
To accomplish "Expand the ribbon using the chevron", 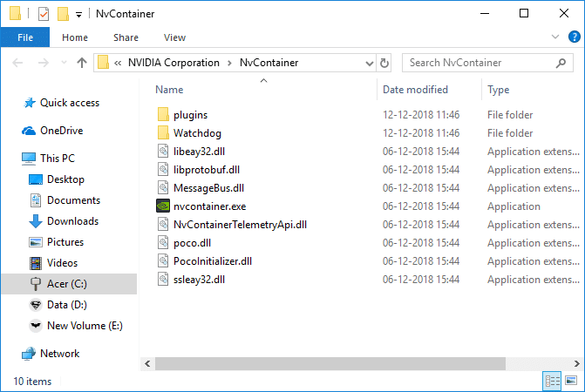I will coord(555,37).
